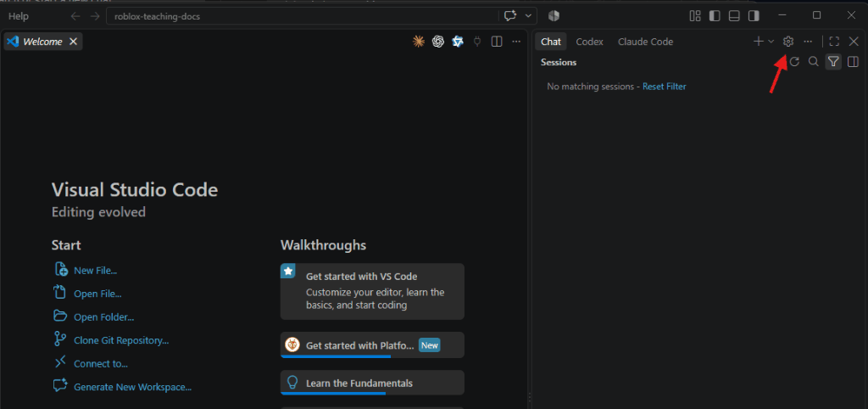
Task: Switch to the Codex tab
Action: tap(590, 42)
